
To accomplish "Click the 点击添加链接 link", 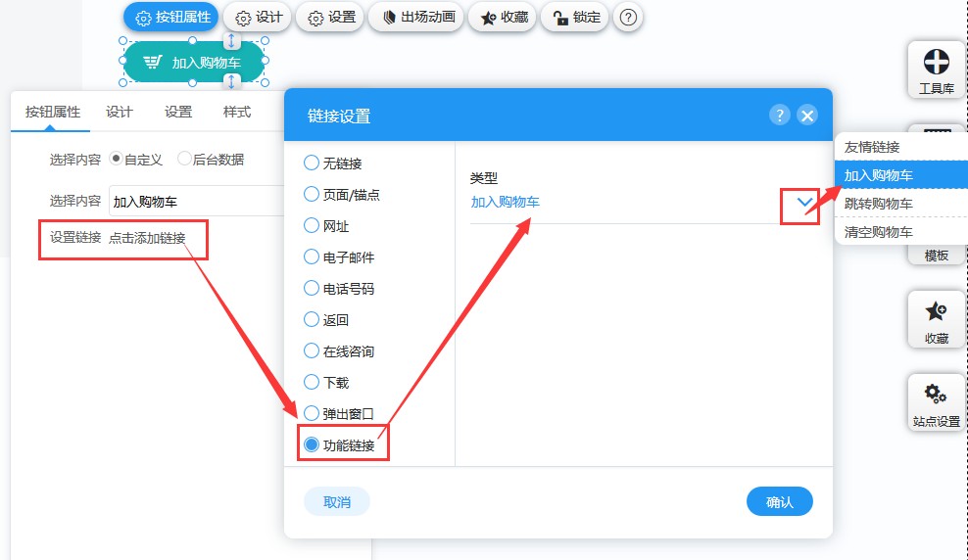I will click(x=147, y=238).
